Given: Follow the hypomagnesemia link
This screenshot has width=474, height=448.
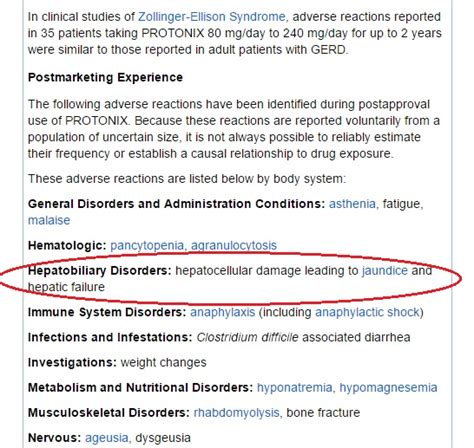Looking at the screenshot, I should point(388,388).
